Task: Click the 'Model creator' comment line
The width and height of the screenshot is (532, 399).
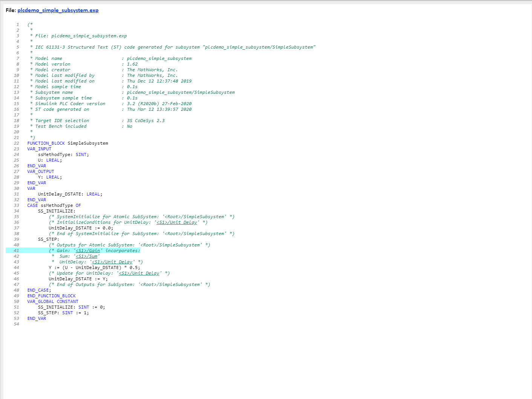Action: point(104,70)
